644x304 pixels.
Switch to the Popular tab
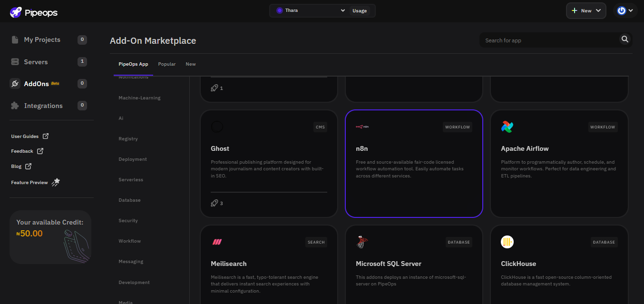[167, 64]
